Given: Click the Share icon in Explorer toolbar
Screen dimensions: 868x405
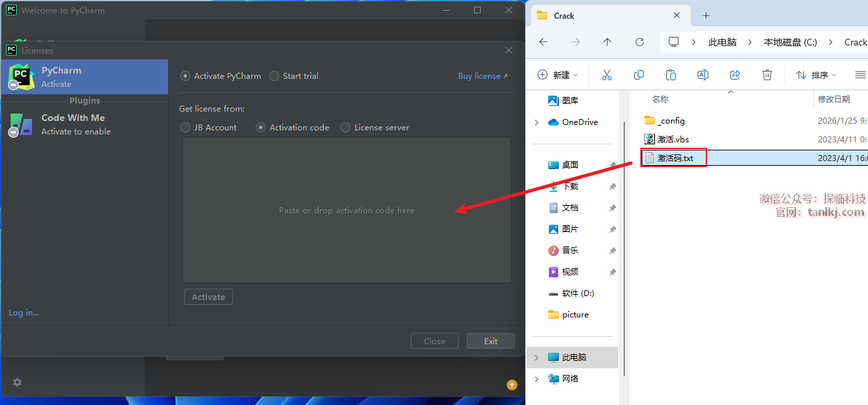Looking at the screenshot, I should point(735,75).
